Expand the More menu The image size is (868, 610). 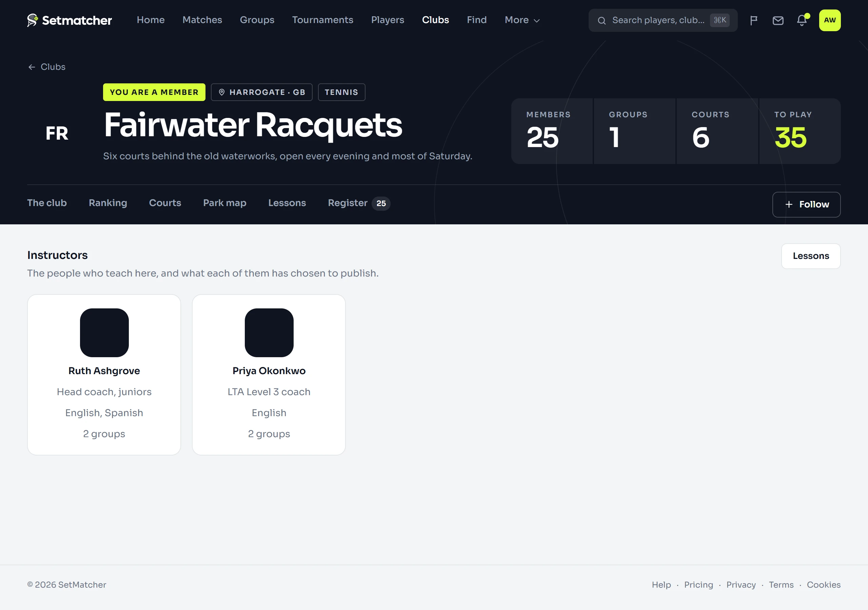[522, 20]
